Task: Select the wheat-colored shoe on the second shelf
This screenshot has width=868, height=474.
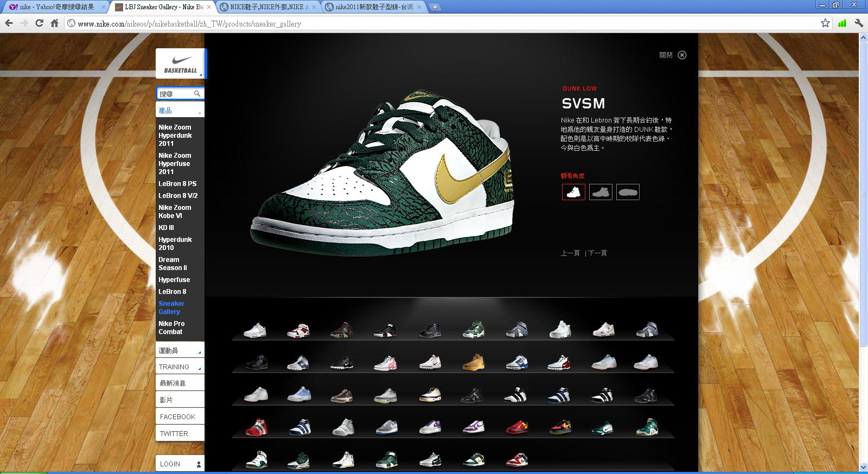Action: pyautogui.click(x=473, y=362)
